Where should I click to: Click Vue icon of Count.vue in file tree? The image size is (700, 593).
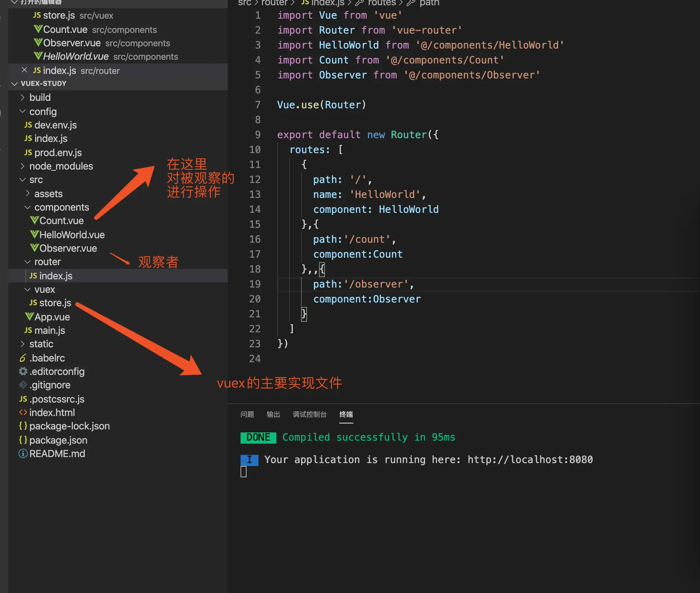click(x=34, y=220)
